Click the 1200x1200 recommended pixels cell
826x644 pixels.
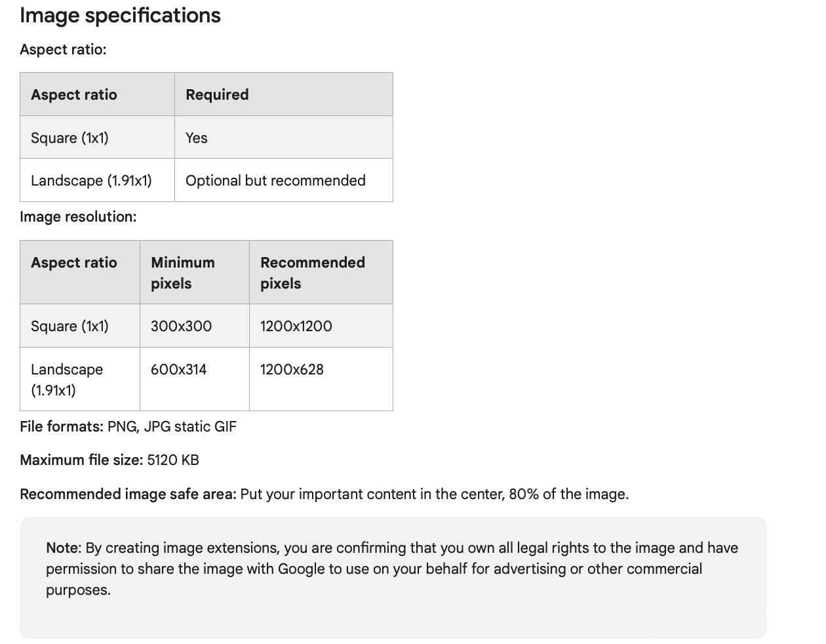296,326
